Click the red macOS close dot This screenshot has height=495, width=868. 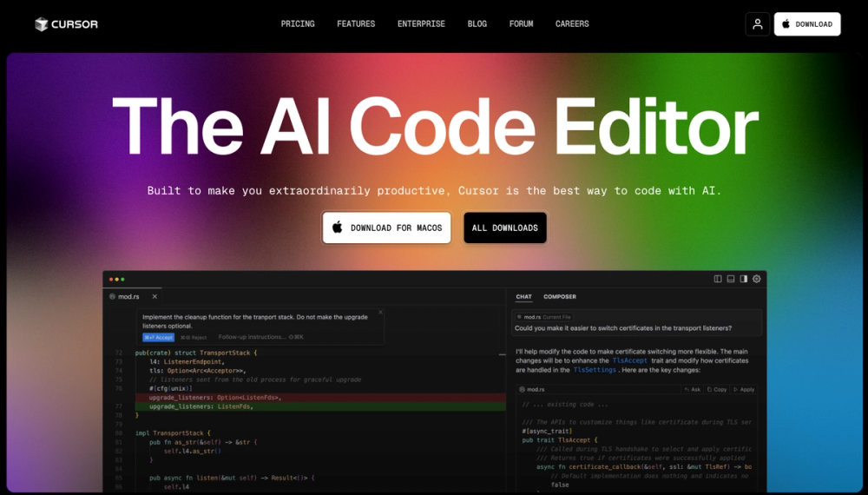[x=111, y=280]
